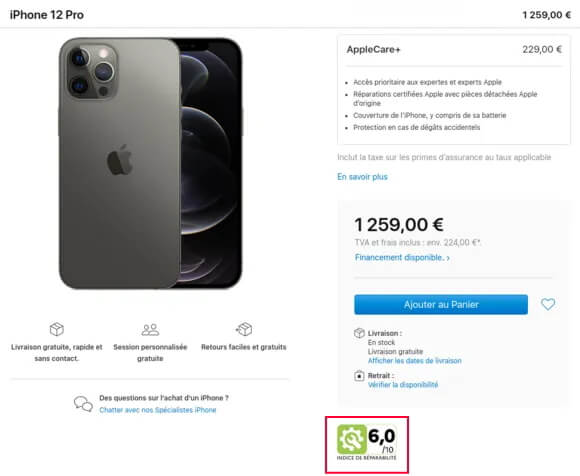Viewport: 580px width, 476px height.
Task: Click the easy returns box icon
Action: pyautogui.click(x=244, y=329)
